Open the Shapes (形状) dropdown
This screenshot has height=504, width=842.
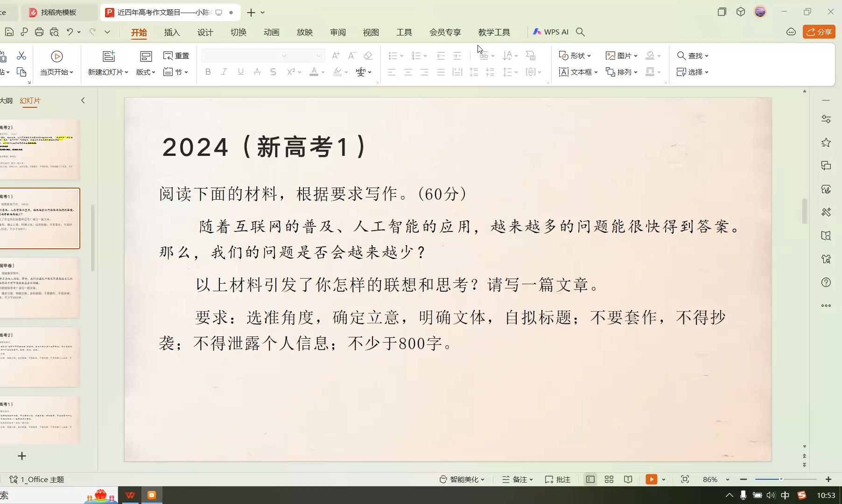click(x=575, y=56)
